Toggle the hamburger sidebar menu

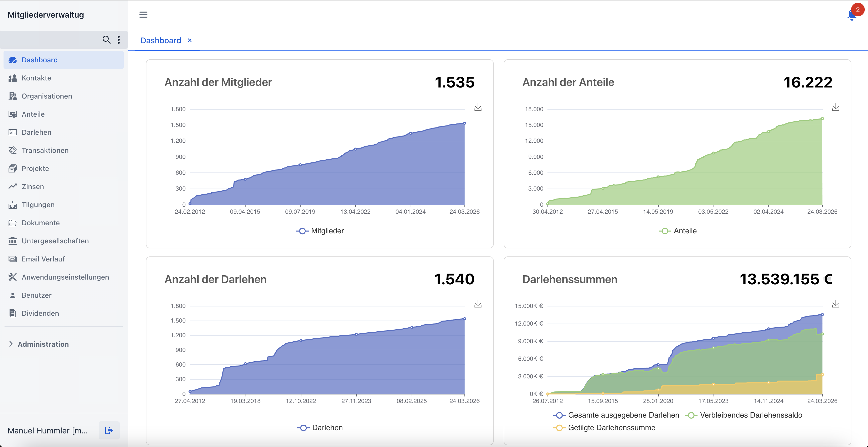(143, 15)
